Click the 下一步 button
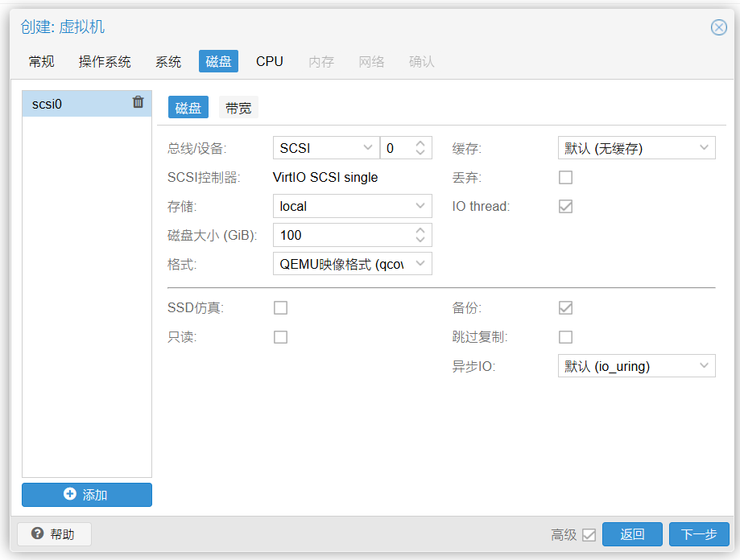Screen dimensions: 740x560 coord(699,534)
